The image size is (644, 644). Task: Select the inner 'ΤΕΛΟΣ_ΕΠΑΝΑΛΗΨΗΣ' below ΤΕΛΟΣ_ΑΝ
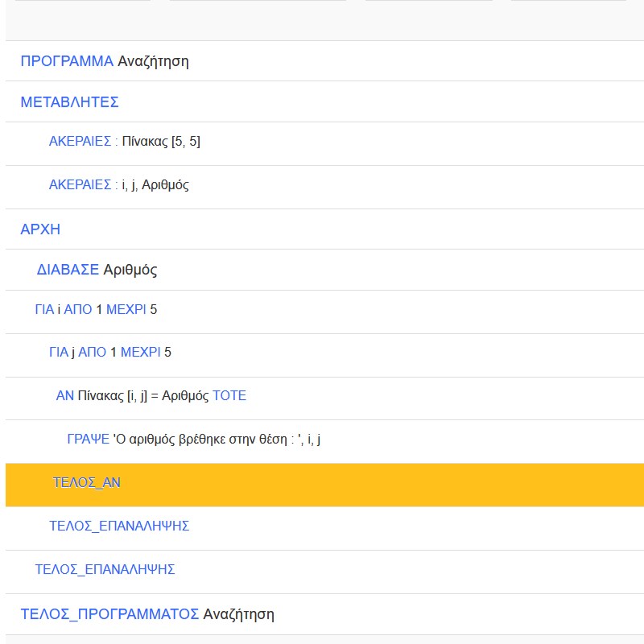324,529
